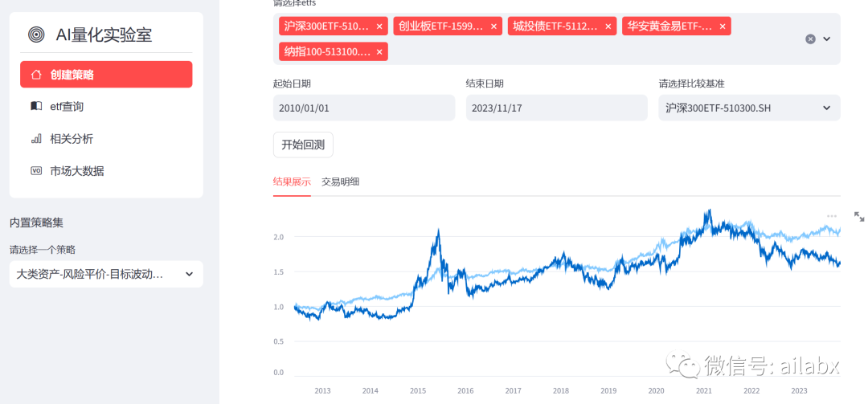Open the 请选择比较基准 benchmark dropdown
The image size is (868, 404).
point(750,108)
